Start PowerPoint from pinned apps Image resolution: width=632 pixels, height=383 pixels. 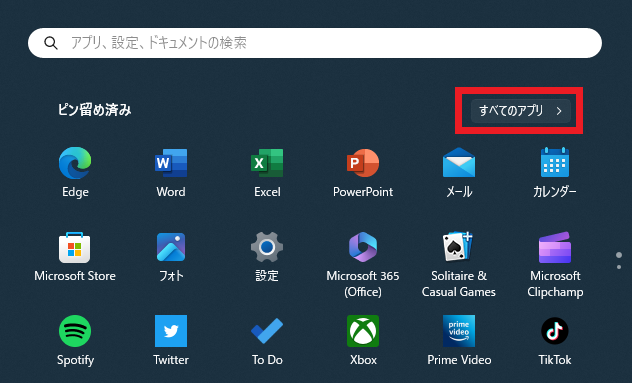[x=363, y=163]
